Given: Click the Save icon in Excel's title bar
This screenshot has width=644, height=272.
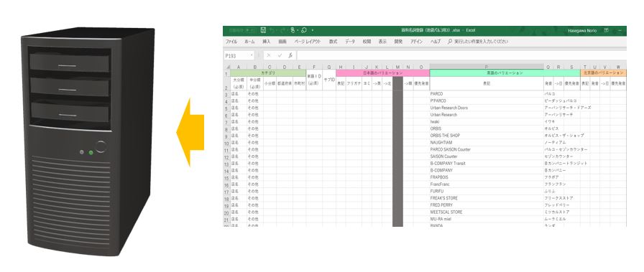Looking at the screenshot, I should click(263, 30).
